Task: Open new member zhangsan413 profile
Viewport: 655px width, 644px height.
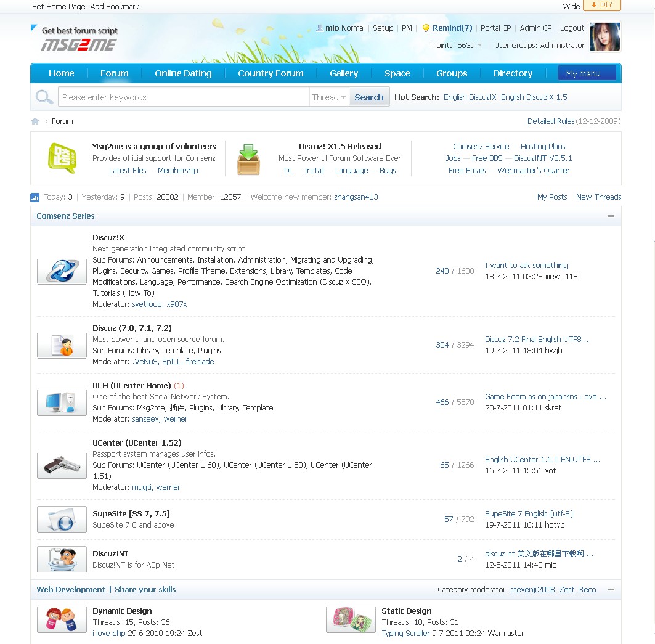Action: coord(356,197)
